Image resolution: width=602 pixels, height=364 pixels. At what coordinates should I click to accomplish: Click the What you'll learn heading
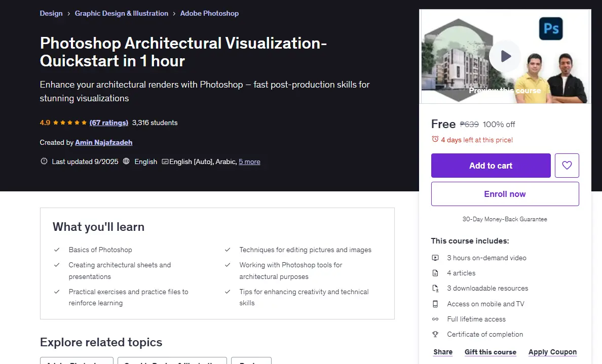pos(98,227)
